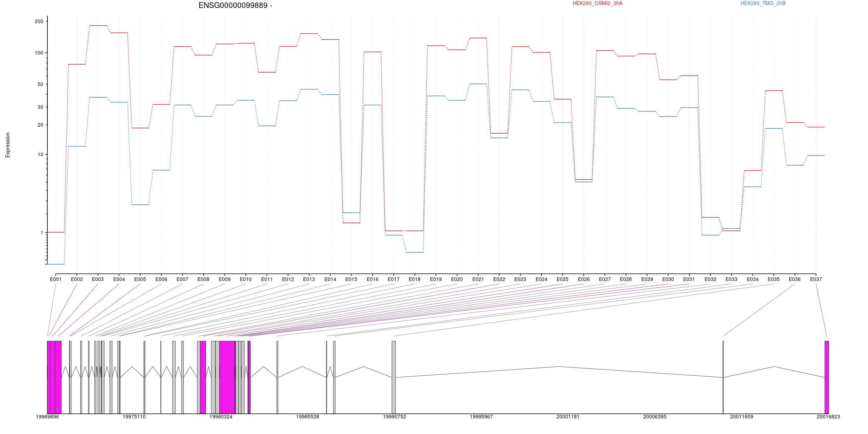Select exon label E014
This screenshot has width=868, height=434.
click(x=330, y=280)
